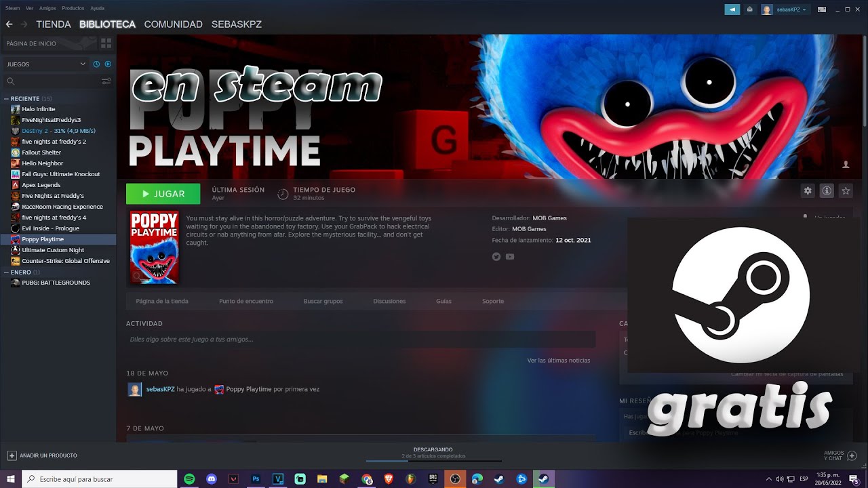Click Windows search box Escribe aquí para buscar

click(100, 479)
